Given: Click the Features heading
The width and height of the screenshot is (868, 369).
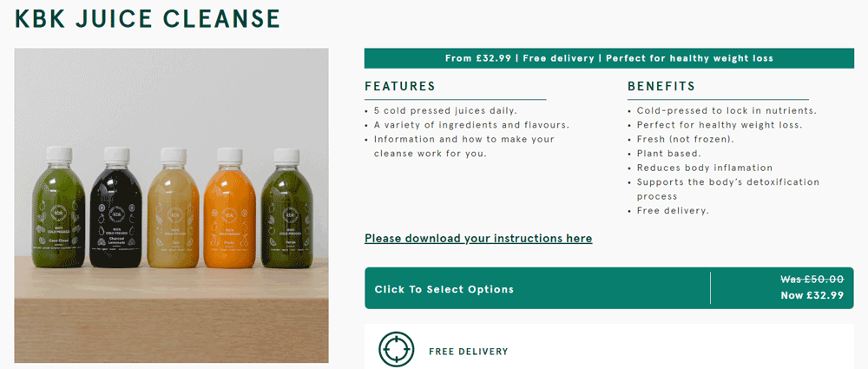Looking at the screenshot, I should (399, 87).
